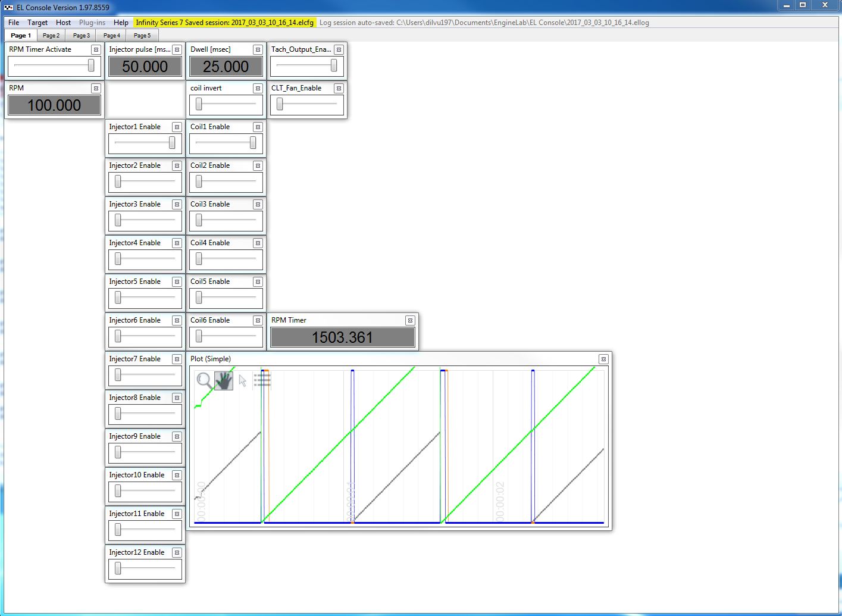Close the RPM Timer display widget
842x616 pixels.
tap(410, 320)
